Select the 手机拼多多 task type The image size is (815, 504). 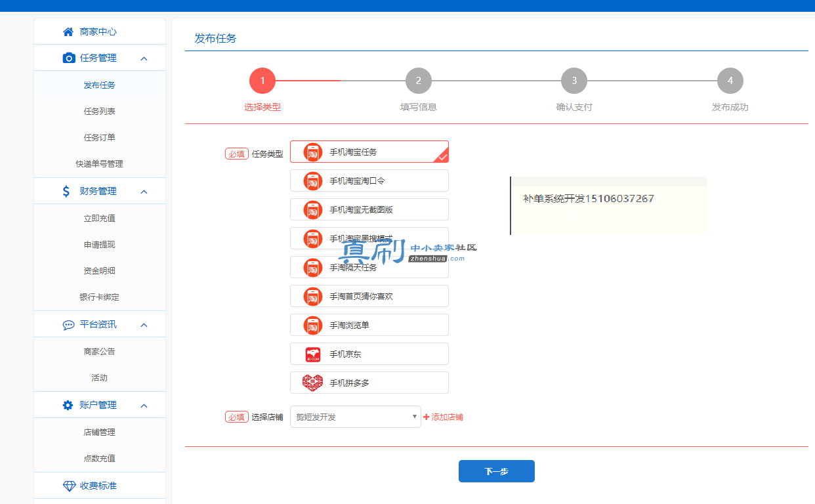point(369,383)
